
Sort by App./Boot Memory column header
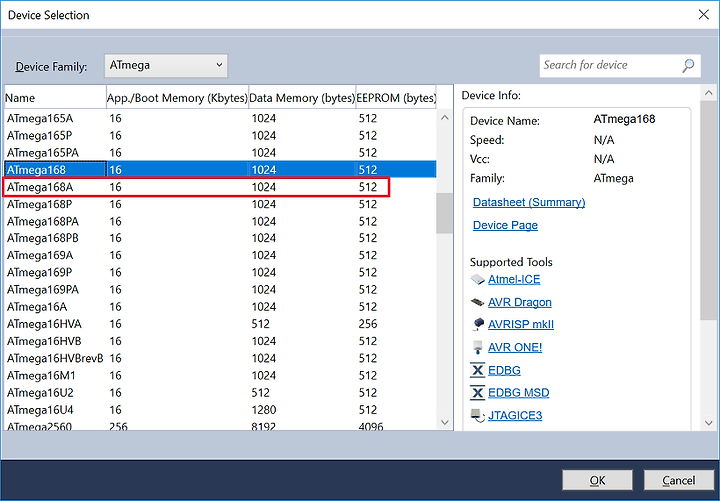[177, 98]
